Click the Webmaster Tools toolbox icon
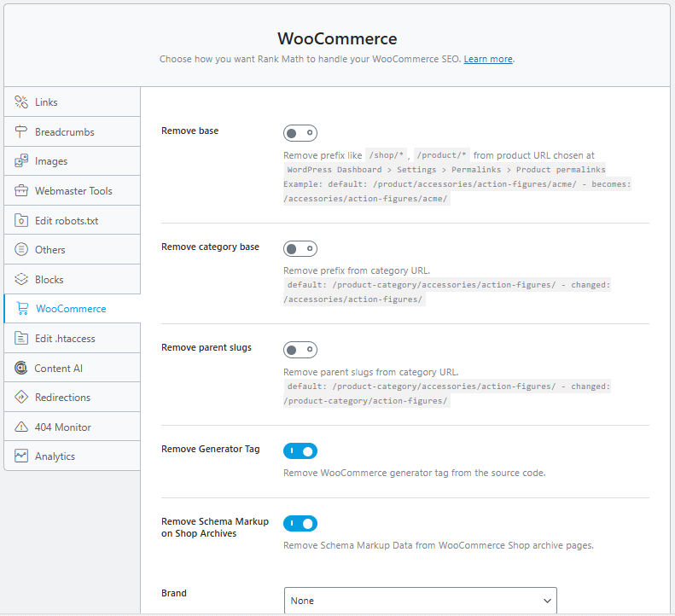The width and height of the screenshot is (675, 616). 21,191
